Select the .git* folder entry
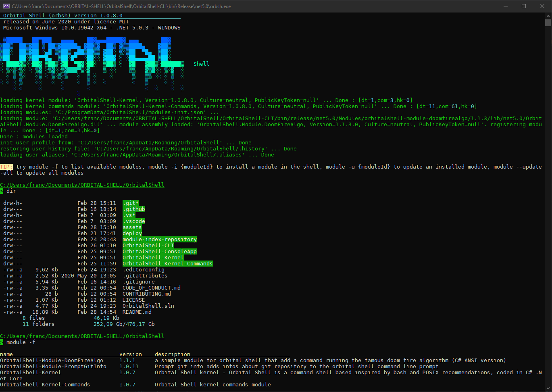This screenshot has height=392, width=552. pyautogui.click(x=131, y=203)
